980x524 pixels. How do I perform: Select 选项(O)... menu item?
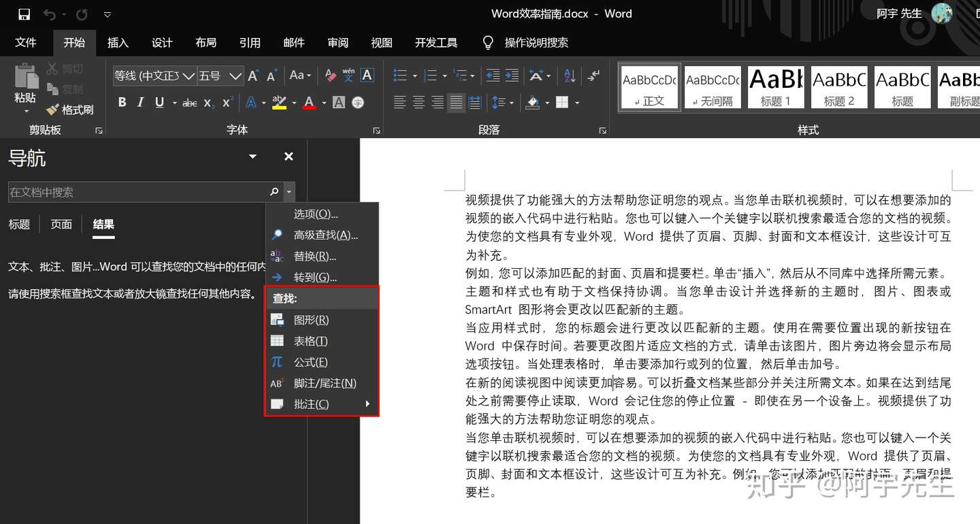click(x=322, y=214)
